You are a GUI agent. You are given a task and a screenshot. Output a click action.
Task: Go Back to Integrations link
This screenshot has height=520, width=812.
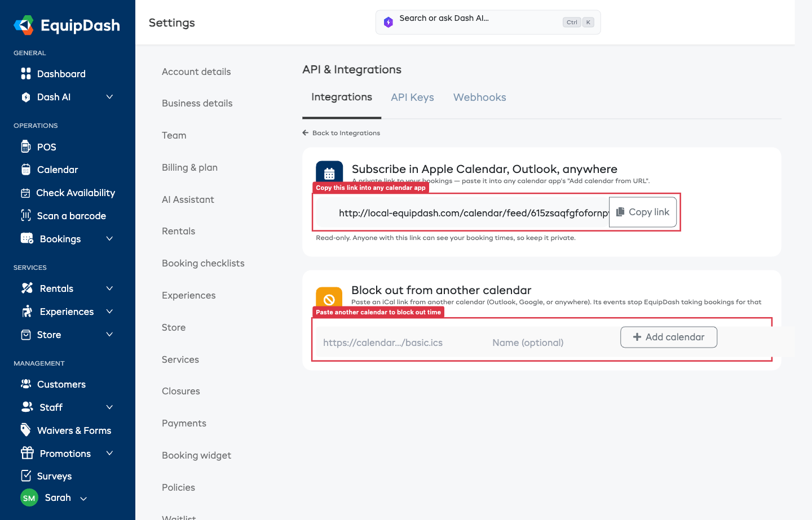point(341,133)
